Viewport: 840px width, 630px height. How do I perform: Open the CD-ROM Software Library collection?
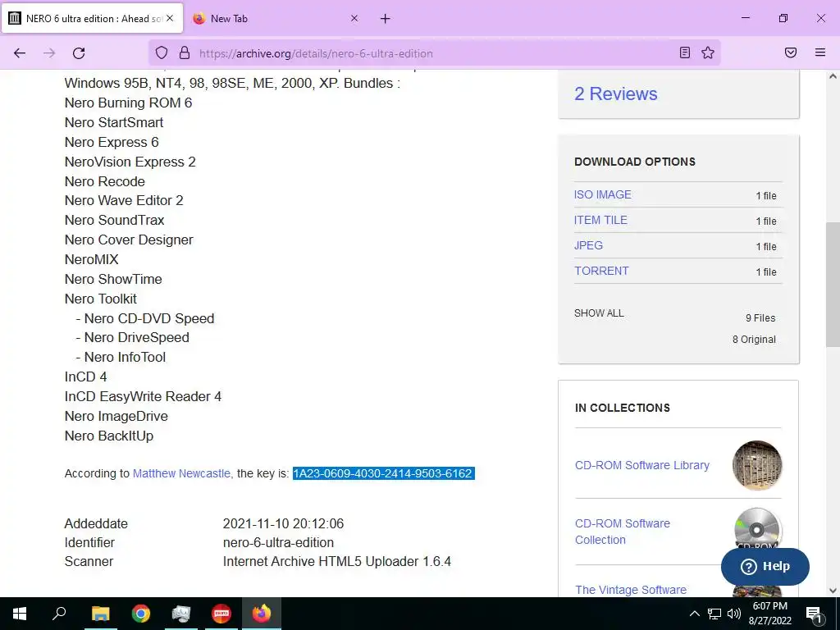(x=641, y=465)
